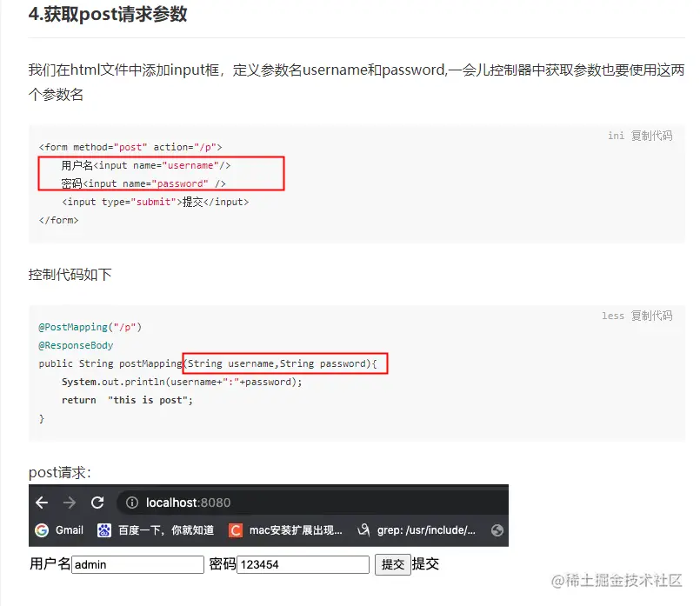The image size is (700, 606).
Task: Open the mac安装扩展出现 bookmark
Action: pyautogui.click(x=296, y=530)
